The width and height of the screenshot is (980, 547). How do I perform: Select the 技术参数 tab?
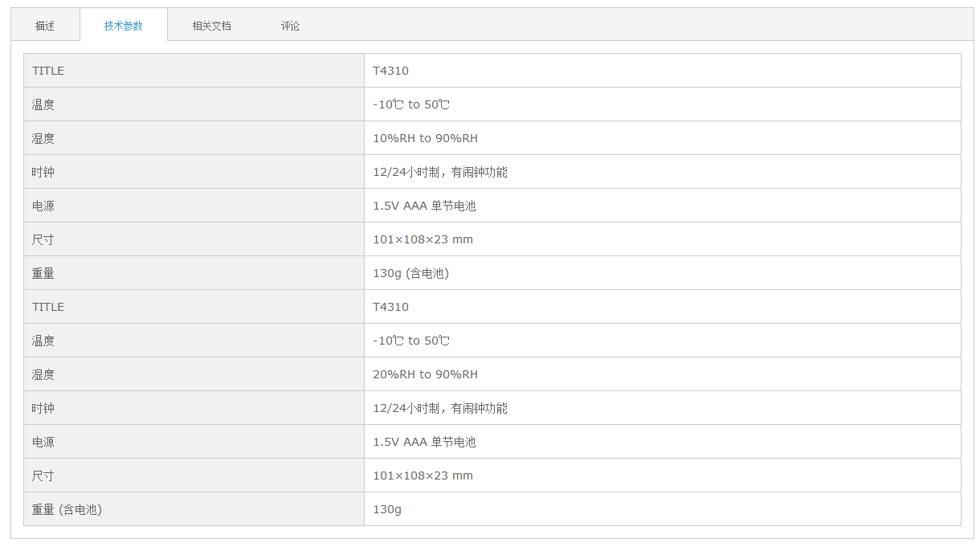tap(124, 26)
